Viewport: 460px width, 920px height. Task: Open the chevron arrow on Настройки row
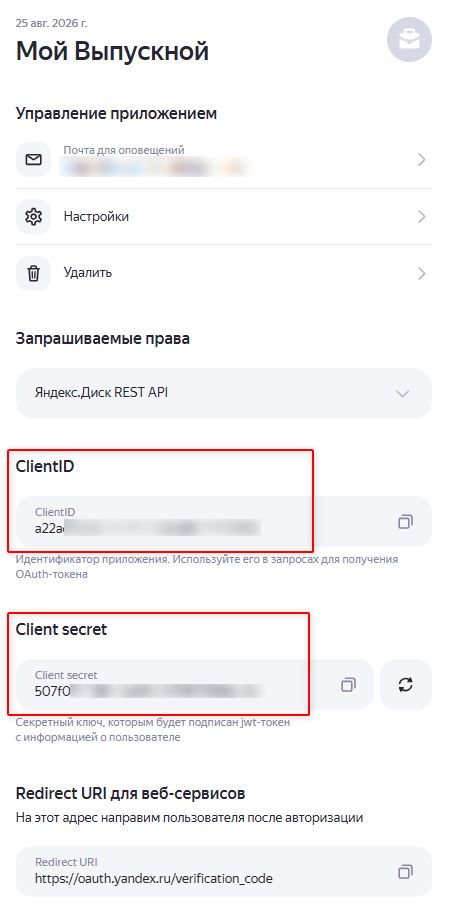click(x=421, y=217)
